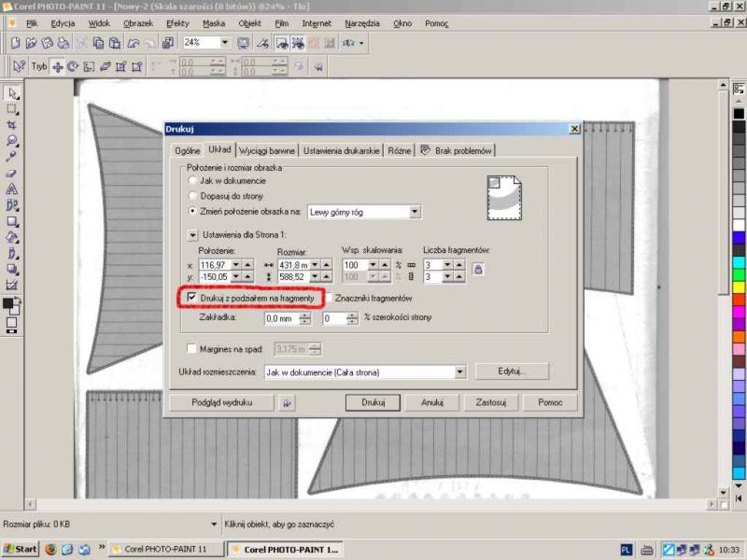
Task: Click the New document toolbar icon
Action: coord(15,43)
